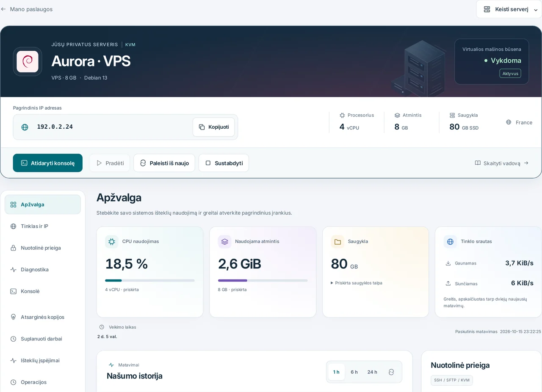542x392 pixels.
Task: Follow the Skaityti vadovą arrow link
Action: point(502,163)
